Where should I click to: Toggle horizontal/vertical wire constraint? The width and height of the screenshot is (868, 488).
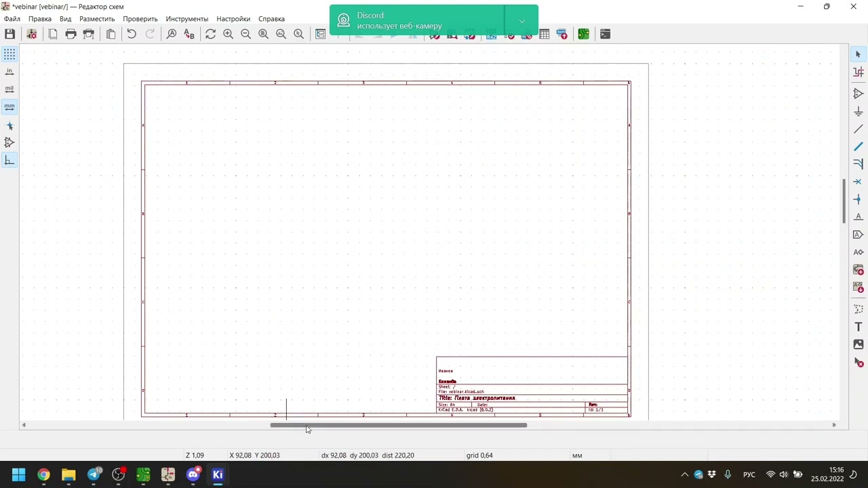click(9, 161)
